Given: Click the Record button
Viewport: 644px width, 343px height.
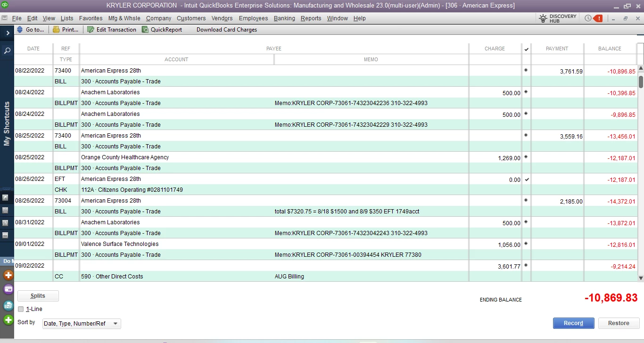Looking at the screenshot, I should pos(573,323).
